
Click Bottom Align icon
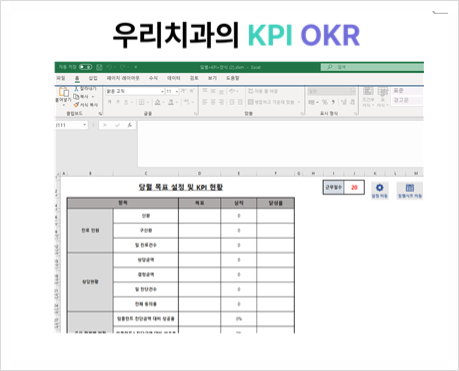[221, 91]
